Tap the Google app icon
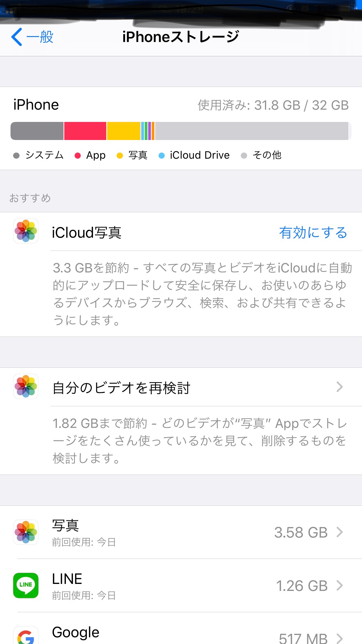 pos(26,636)
